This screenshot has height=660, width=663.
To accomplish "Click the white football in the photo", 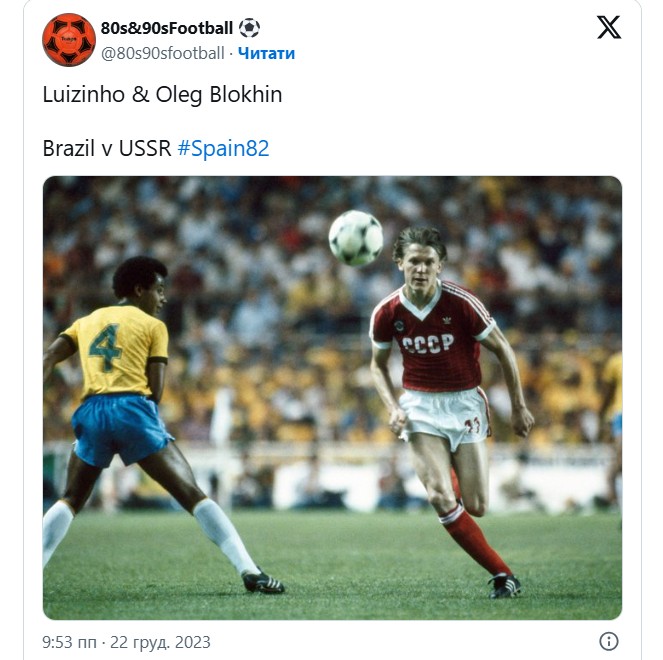I will [x=356, y=238].
